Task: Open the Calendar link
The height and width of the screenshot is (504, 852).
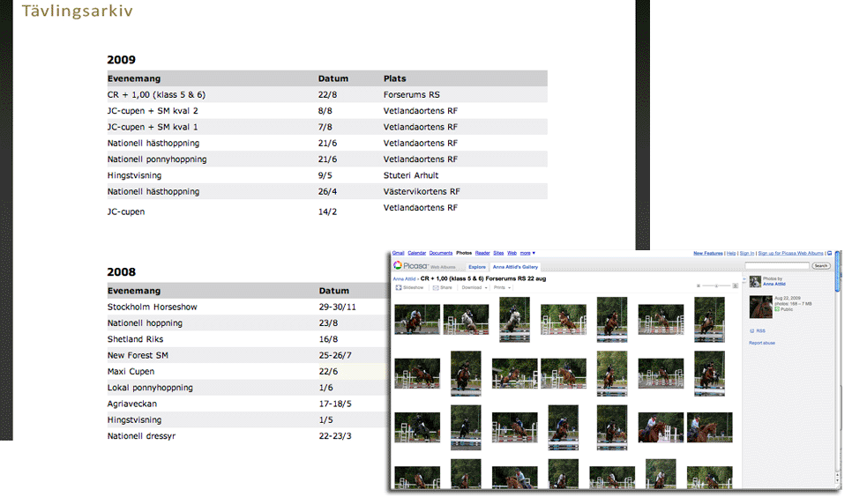Action: [x=417, y=253]
